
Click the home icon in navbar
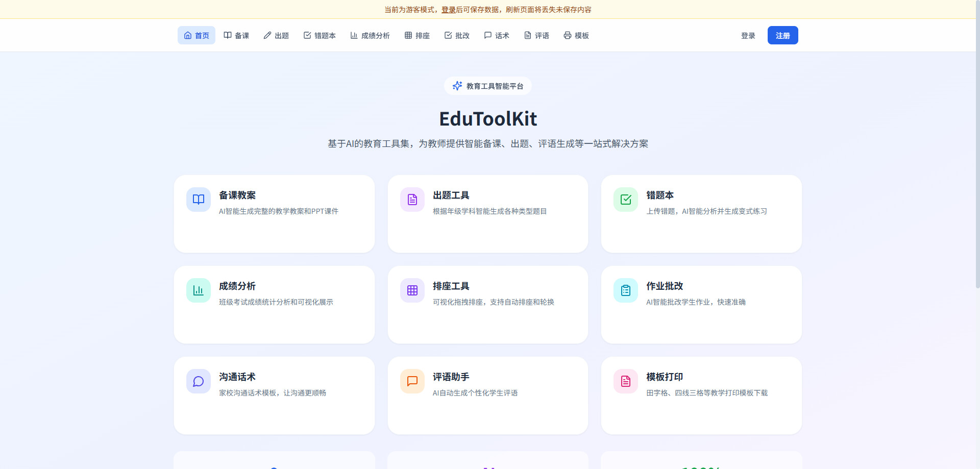tap(188, 35)
